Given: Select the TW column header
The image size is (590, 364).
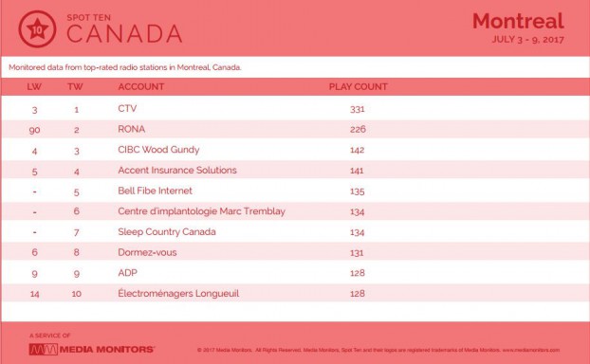Looking at the screenshot, I should coord(75,87).
